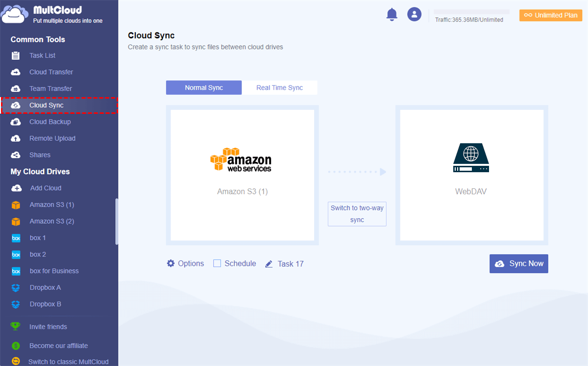Click the MultCloud cloud logo
Image resolution: width=588 pixels, height=366 pixels.
point(14,14)
